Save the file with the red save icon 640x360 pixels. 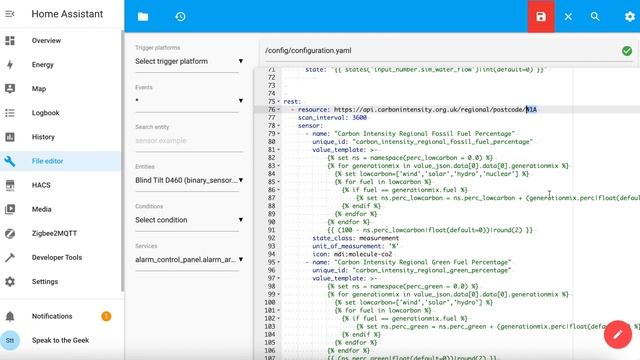click(541, 16)
